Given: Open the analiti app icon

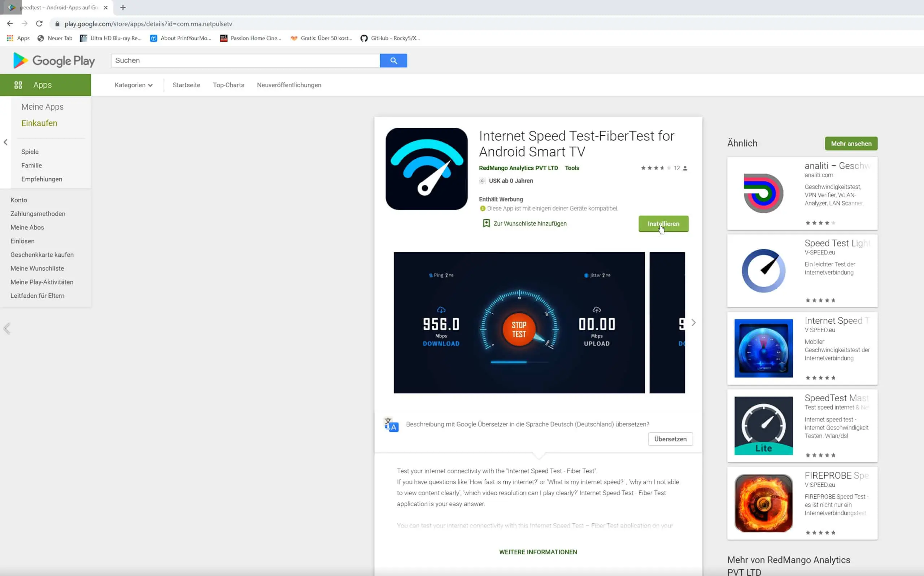Looking at the screenshot, I should tap(763, 193).
